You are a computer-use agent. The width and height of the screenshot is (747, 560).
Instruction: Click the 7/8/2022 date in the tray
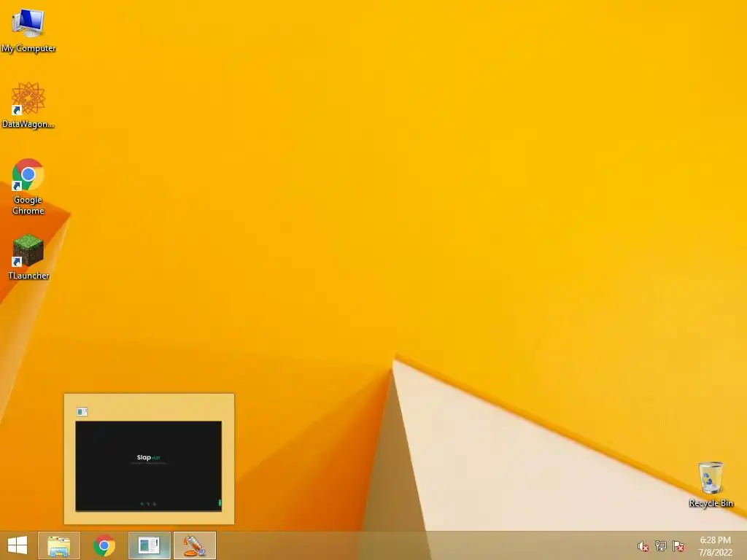(715, 553)
